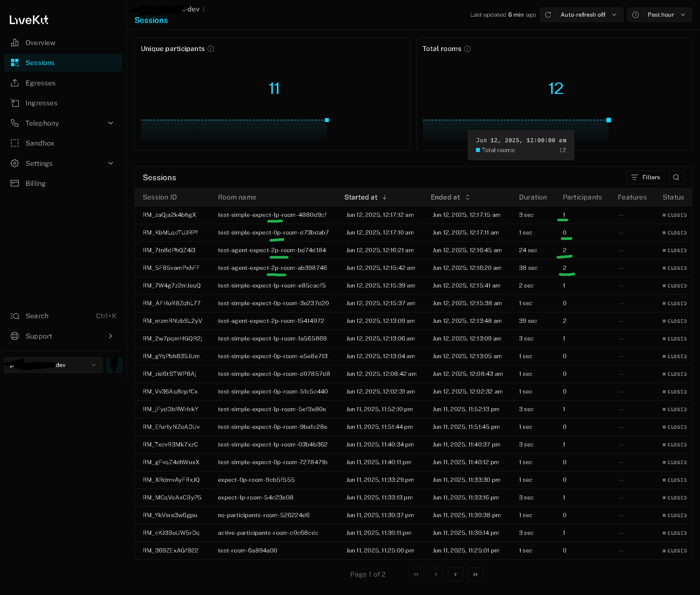Click the Billing card icon

coord(15,183)
